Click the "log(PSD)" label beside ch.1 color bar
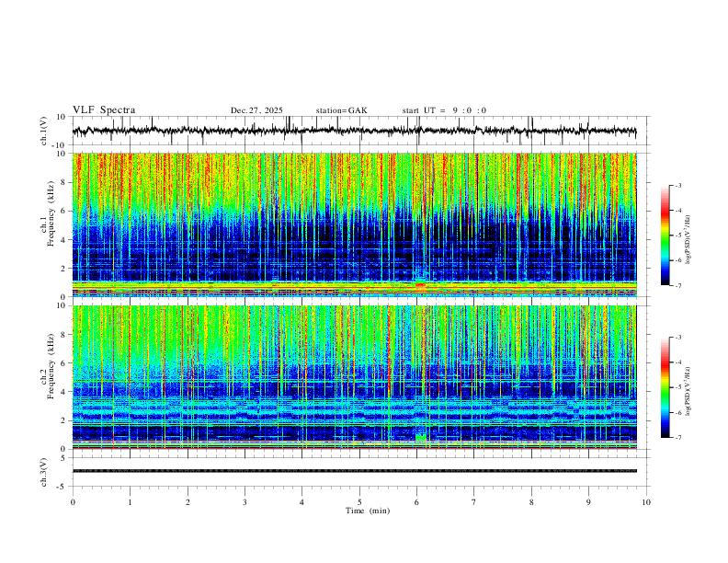This screenshot has width=728, height=563. click(x=688, y=240)
